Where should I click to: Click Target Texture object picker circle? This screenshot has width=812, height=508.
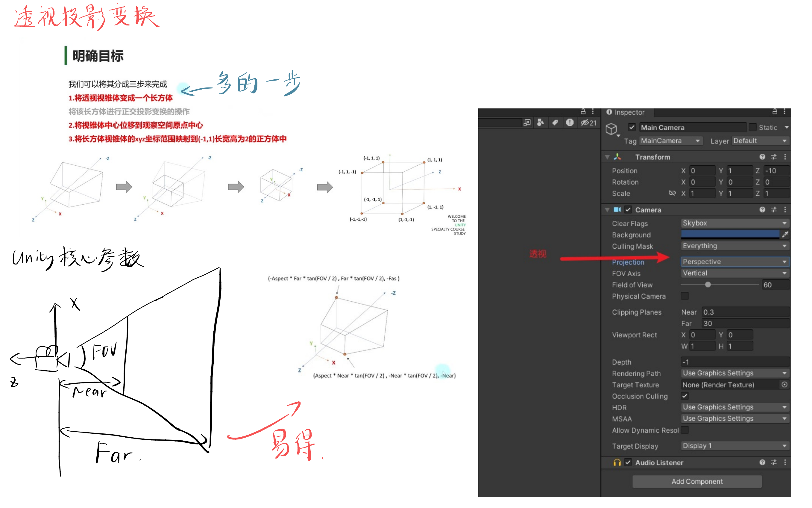(784, 384)
